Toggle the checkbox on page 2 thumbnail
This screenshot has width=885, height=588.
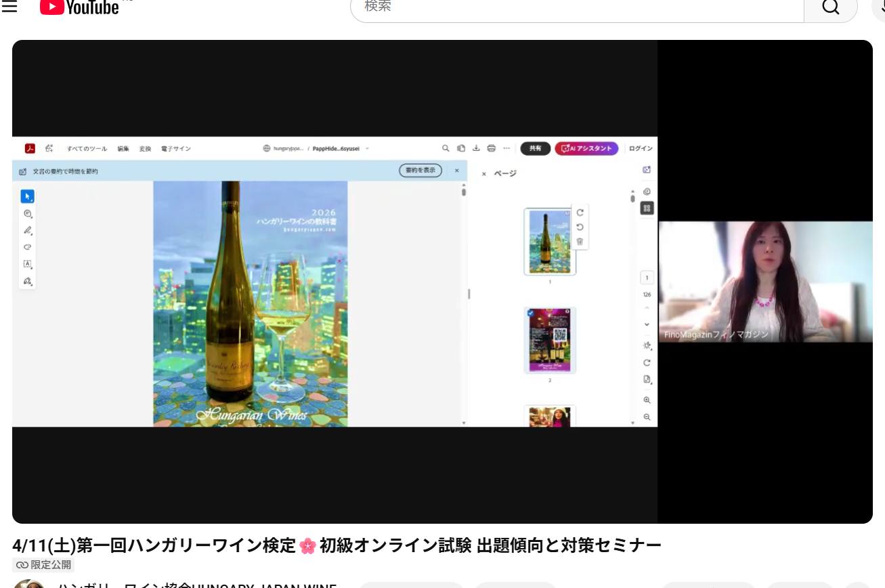[530, 313]
